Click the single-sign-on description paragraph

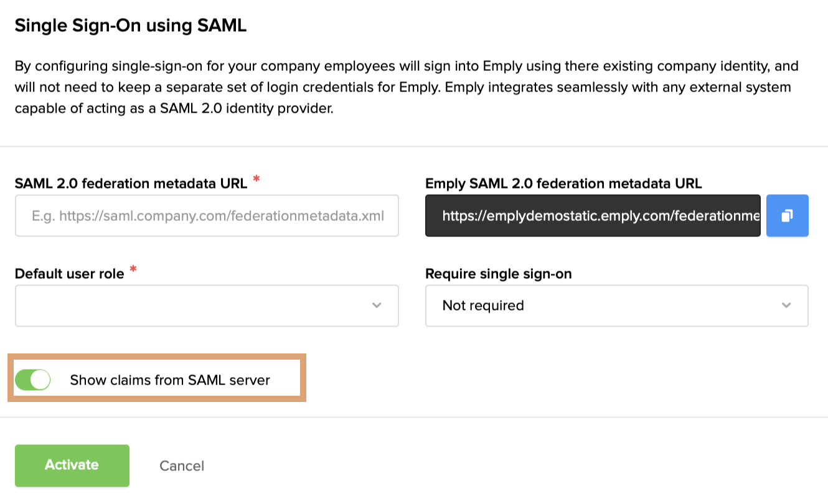(405, 87)
